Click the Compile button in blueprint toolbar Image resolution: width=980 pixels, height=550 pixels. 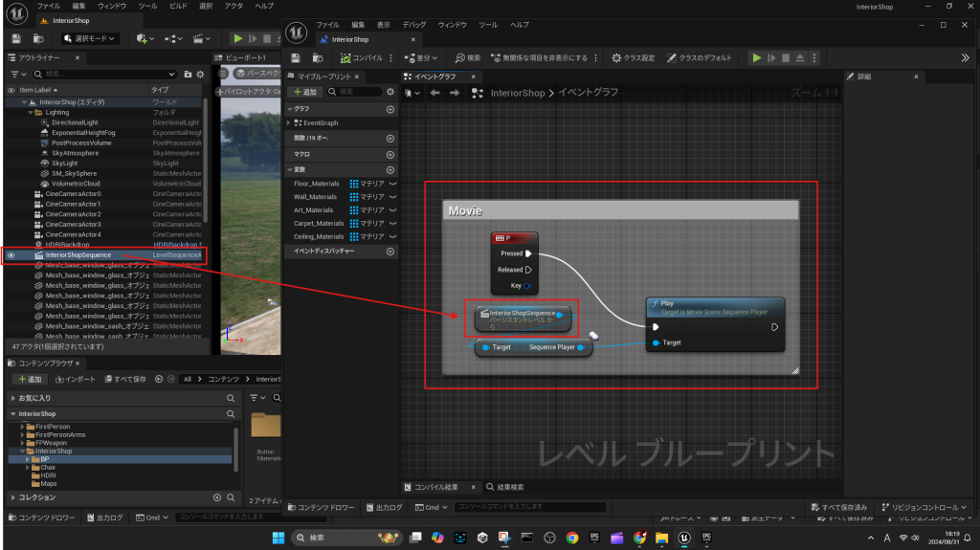click(x=359, y=57)
